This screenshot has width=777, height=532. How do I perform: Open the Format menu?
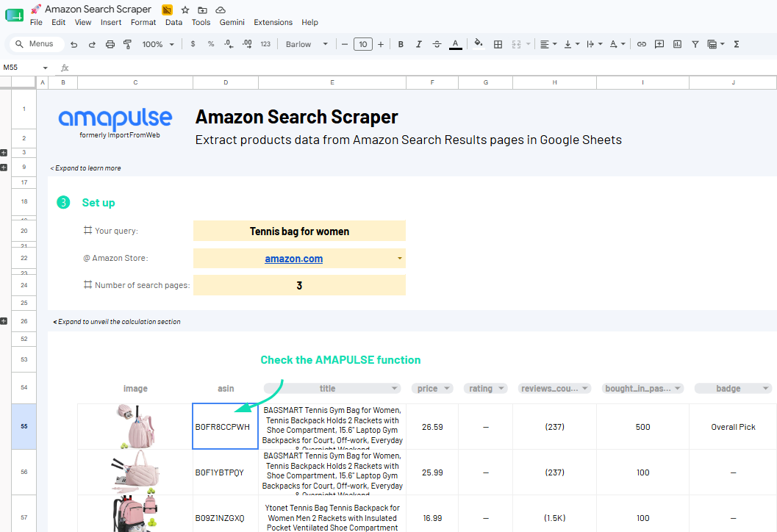pyautogui.click(x=143, y=22)
